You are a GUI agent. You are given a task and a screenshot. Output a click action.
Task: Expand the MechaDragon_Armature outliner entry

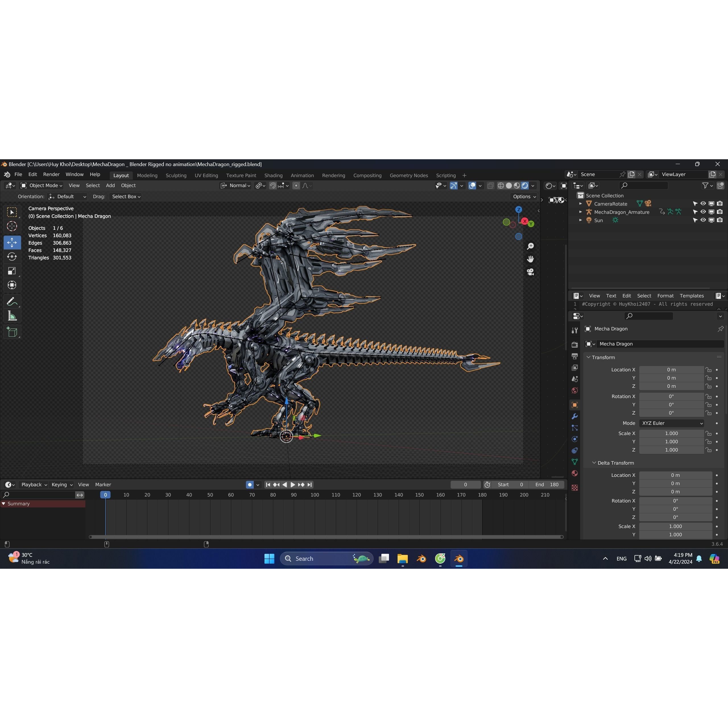(580, 212)
